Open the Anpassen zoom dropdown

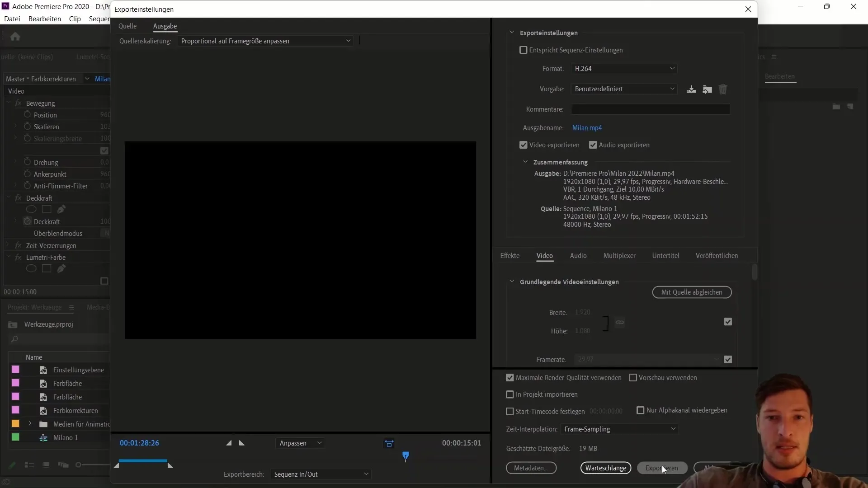pyautogui.click(x=300, y=443)
